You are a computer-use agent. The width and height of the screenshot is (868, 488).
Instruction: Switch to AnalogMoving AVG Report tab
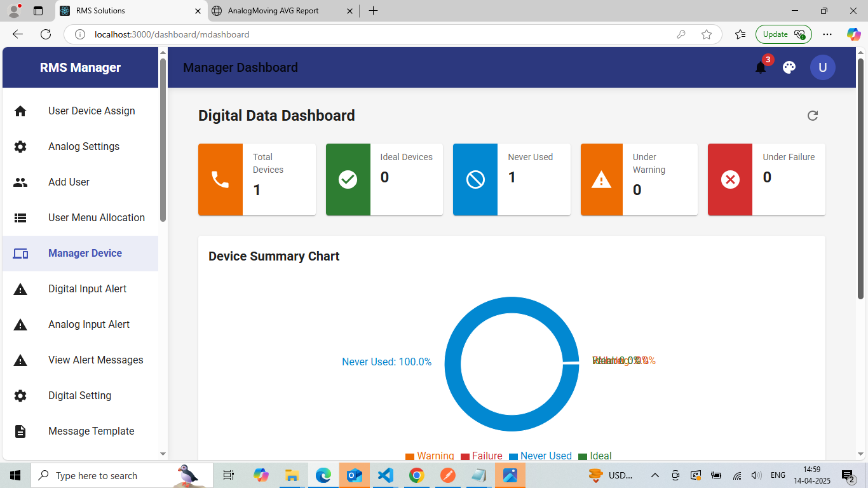[282, 11]
